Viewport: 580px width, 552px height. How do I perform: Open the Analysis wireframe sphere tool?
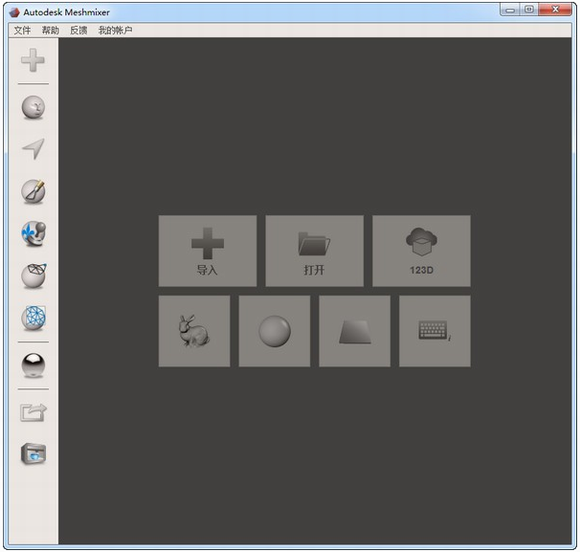coord(34,318)
